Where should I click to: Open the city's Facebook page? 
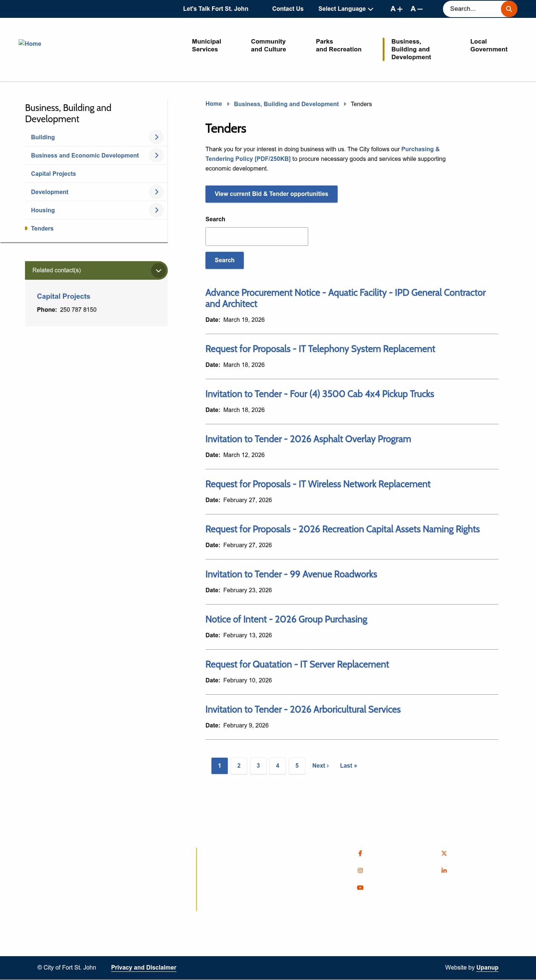pos(360,853)
